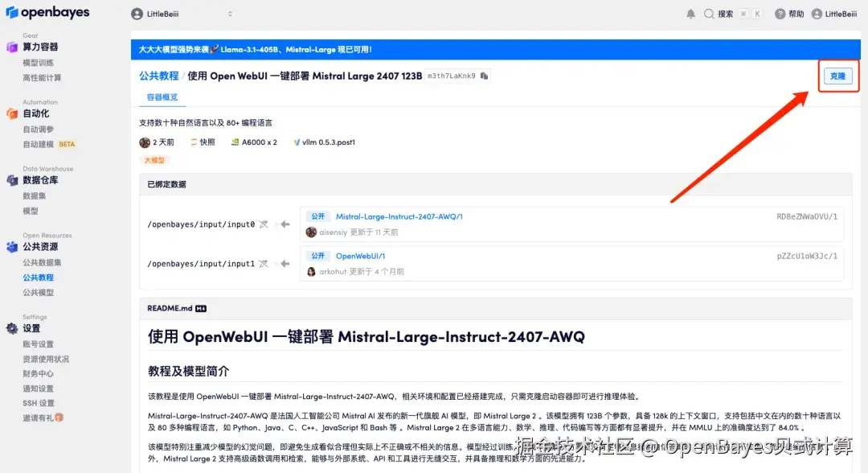Expand the LittleBeiii workspace switcher
The image size is (868, 473).
(231, 14)
